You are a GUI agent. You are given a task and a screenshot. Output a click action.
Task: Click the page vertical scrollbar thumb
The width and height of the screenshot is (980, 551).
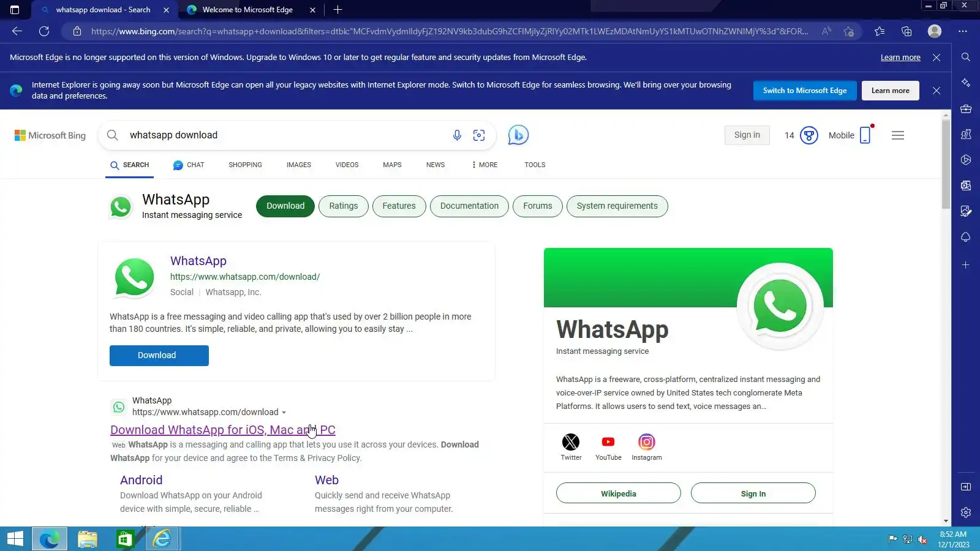click(x=946, y=164)
